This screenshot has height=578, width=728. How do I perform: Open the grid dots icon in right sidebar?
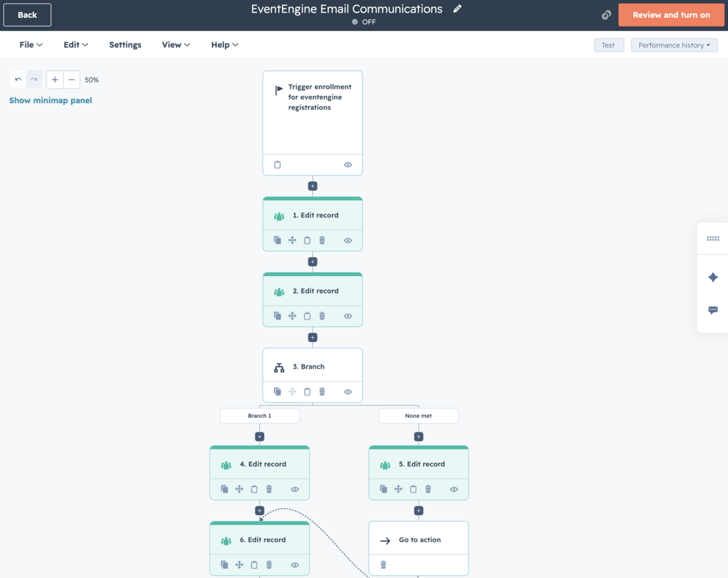(x=713, y=238)
